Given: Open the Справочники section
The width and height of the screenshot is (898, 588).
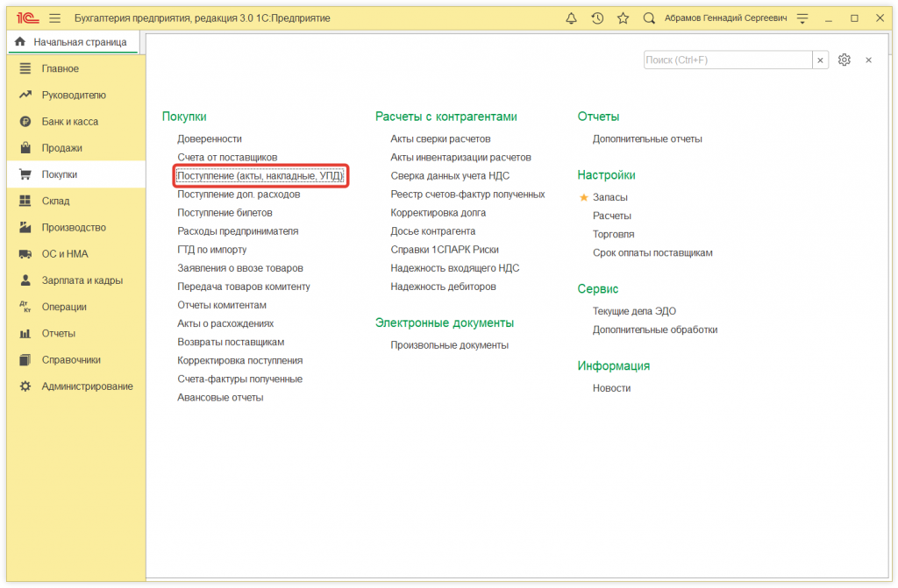Looking at the screenshot, I should point(65,359).
